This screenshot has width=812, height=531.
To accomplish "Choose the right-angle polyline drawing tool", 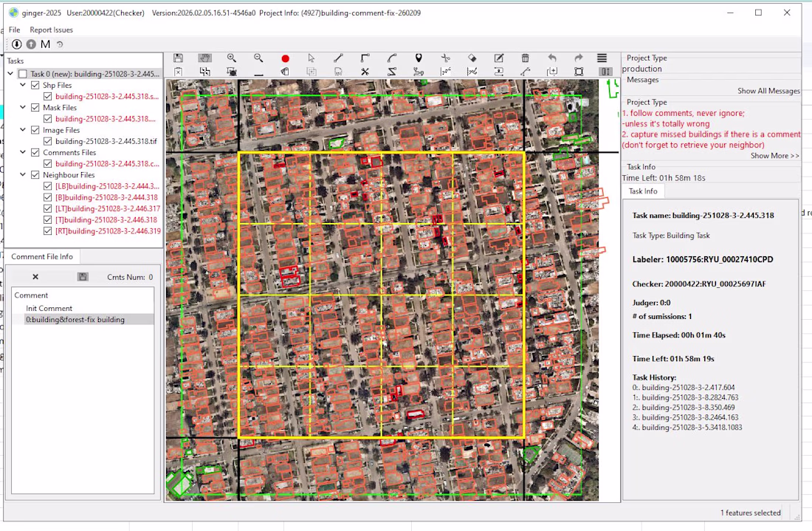I will pos(365,58).
